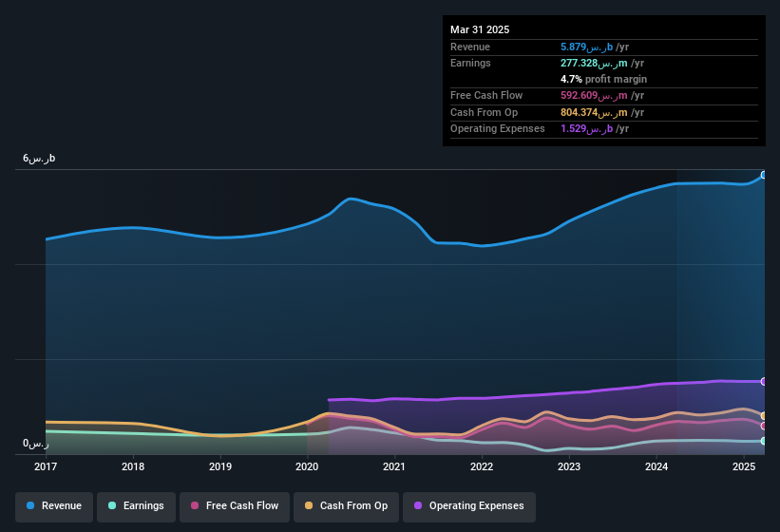
Task: Toggle the Operating Expenses legend series
Action: tap(469, 506)
